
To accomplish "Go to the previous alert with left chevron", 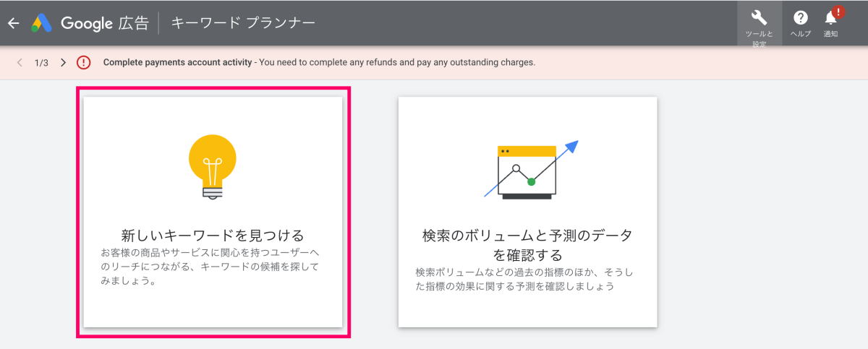I will pyautogui.click(x=20, y=62).
